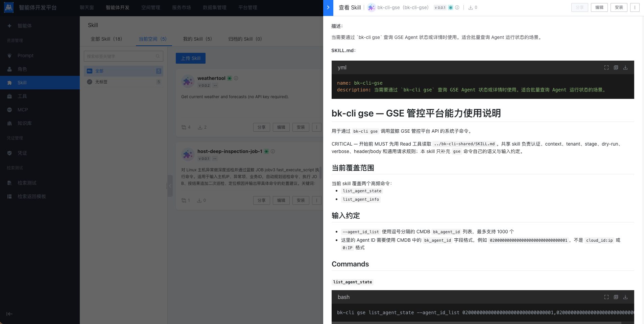Open MCP in the sidebar
The image size is (644, 324).
(x=40, y=110)
